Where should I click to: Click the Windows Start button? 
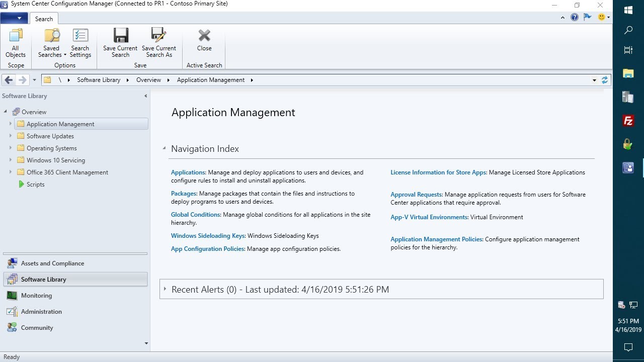click(628, 10)
